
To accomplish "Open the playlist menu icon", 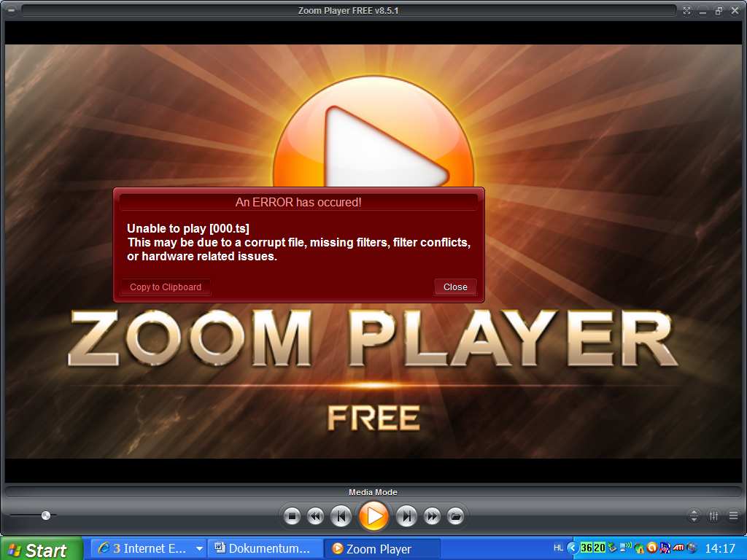I will click(x=733, y=516).
